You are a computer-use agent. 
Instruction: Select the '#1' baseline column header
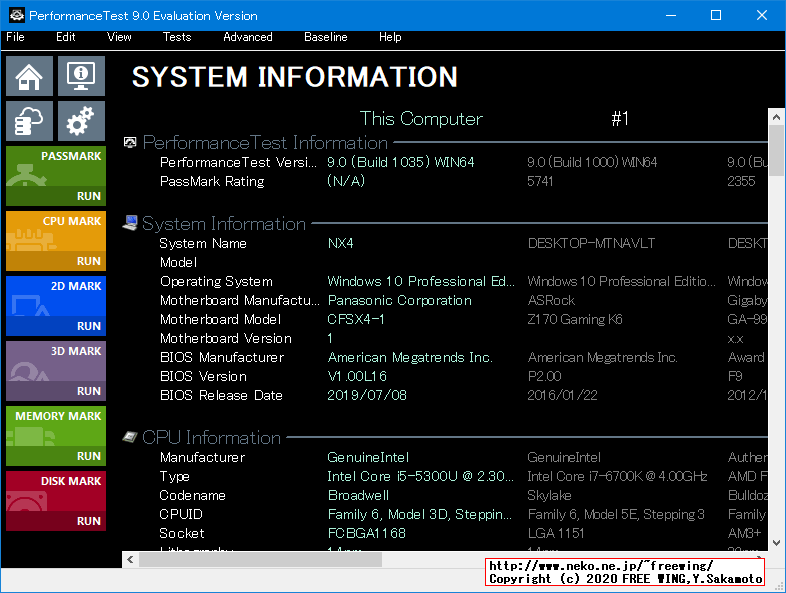coord(620,119)
